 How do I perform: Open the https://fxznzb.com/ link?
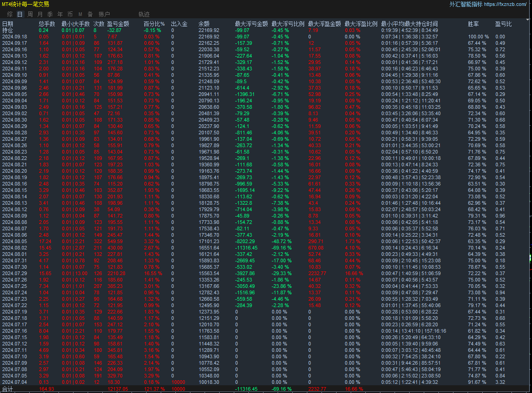tap(505, 5)
